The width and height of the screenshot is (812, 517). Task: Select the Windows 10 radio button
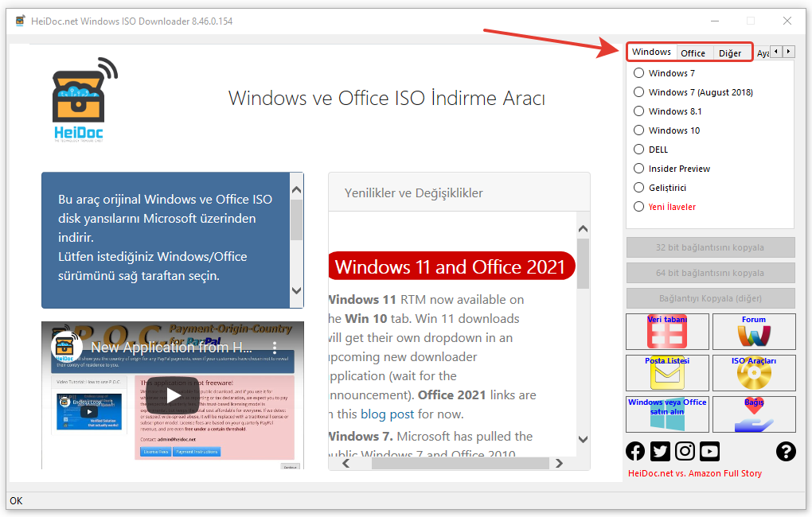coord(638,130)
